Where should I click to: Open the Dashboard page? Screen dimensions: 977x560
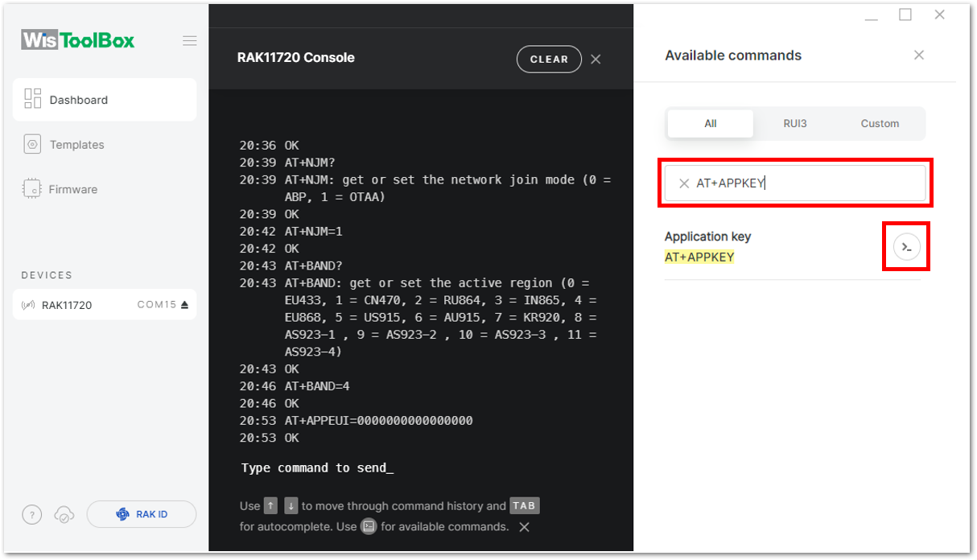(105, 100)
